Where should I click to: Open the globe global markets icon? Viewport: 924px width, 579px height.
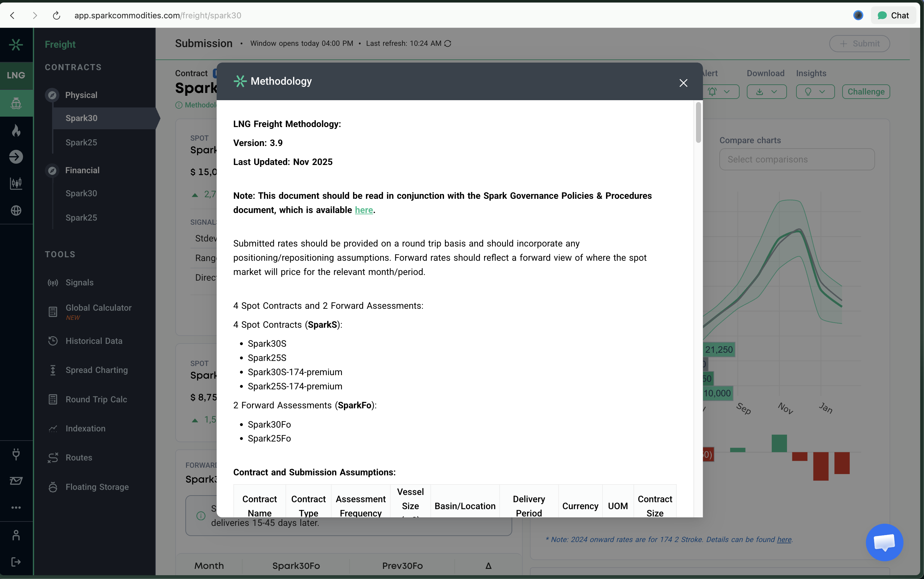(16, 210)
